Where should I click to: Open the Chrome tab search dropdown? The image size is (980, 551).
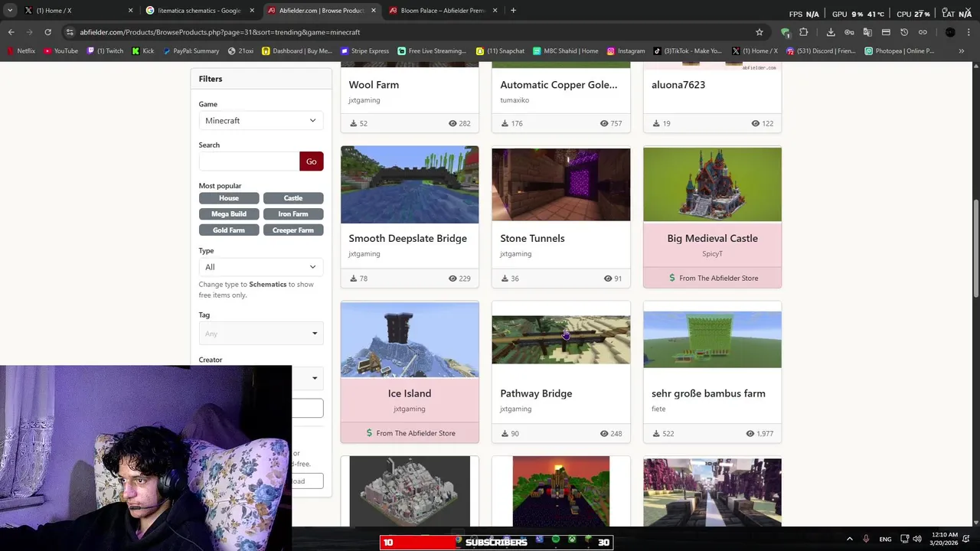10,10
